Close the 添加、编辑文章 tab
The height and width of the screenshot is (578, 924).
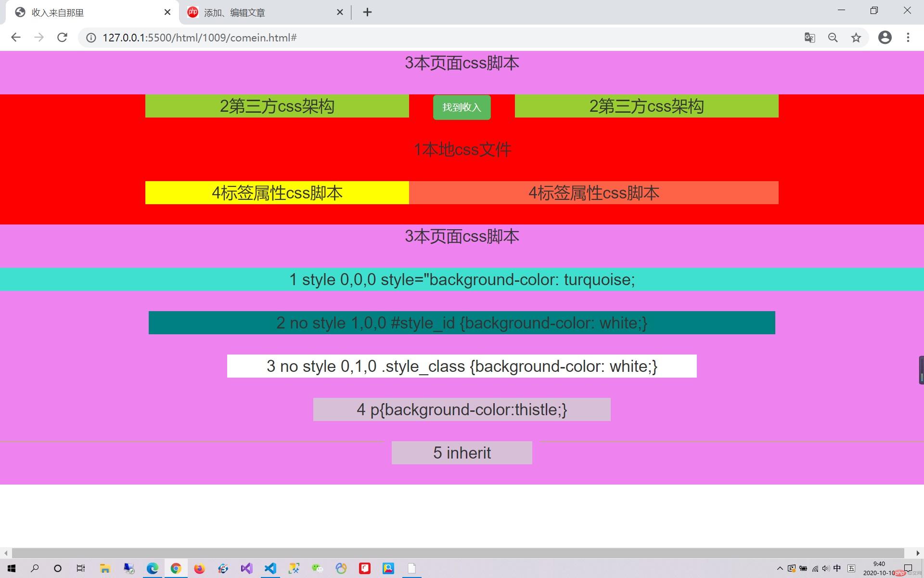tap(340, 13)
